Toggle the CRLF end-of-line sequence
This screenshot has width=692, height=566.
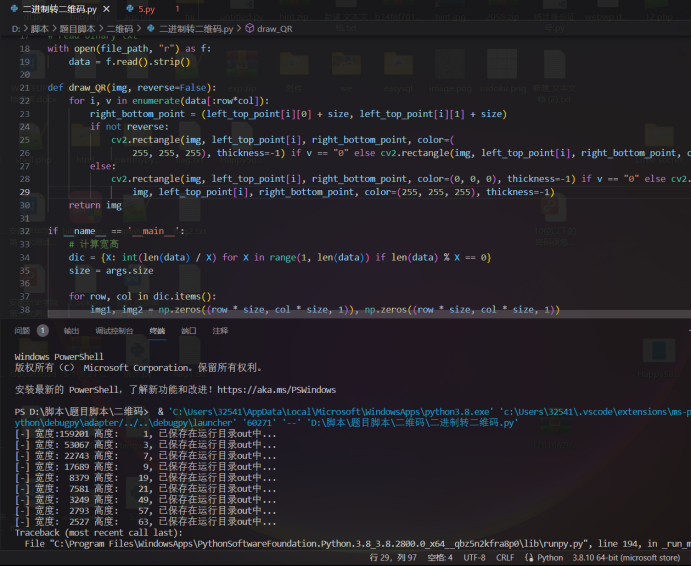click(x=506, y=558)
